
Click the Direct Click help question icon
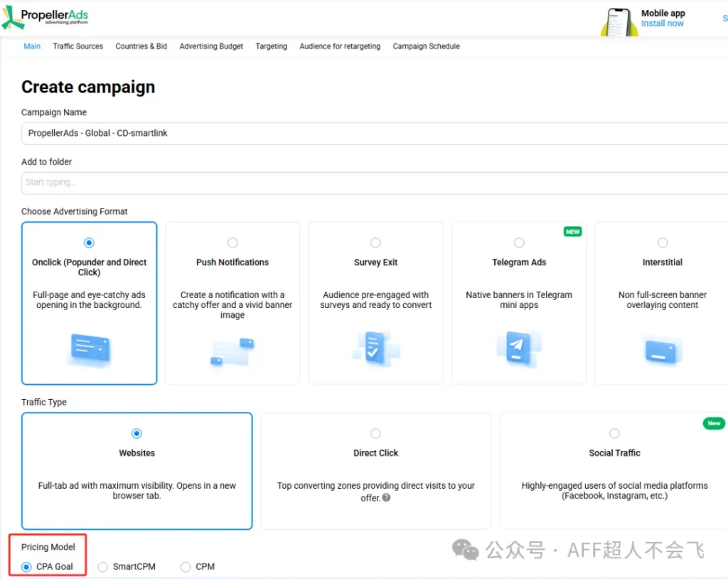386,498
